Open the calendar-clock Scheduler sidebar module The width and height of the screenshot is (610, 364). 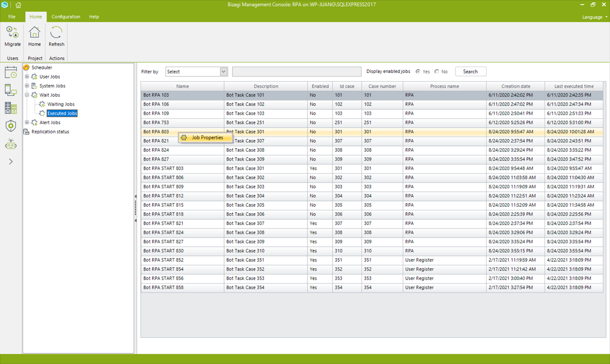point(11,73)
